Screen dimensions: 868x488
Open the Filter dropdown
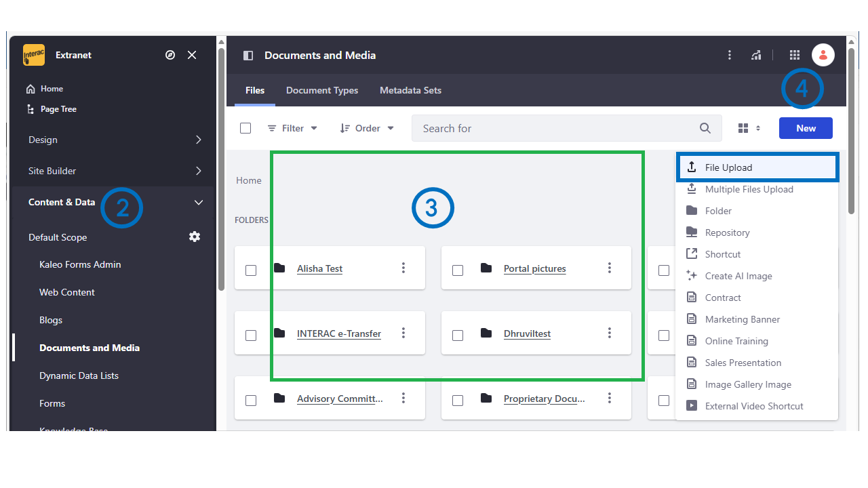(292, 128)
